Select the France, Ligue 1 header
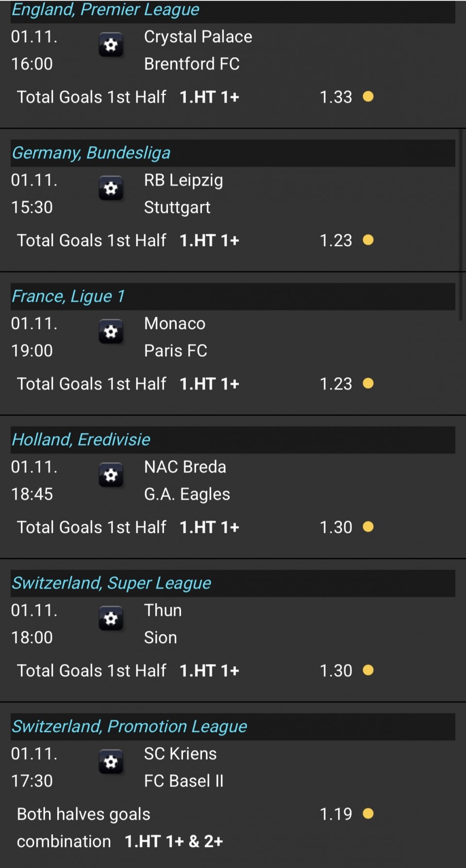This screenshot has height=868, width=466. (68, 296)
